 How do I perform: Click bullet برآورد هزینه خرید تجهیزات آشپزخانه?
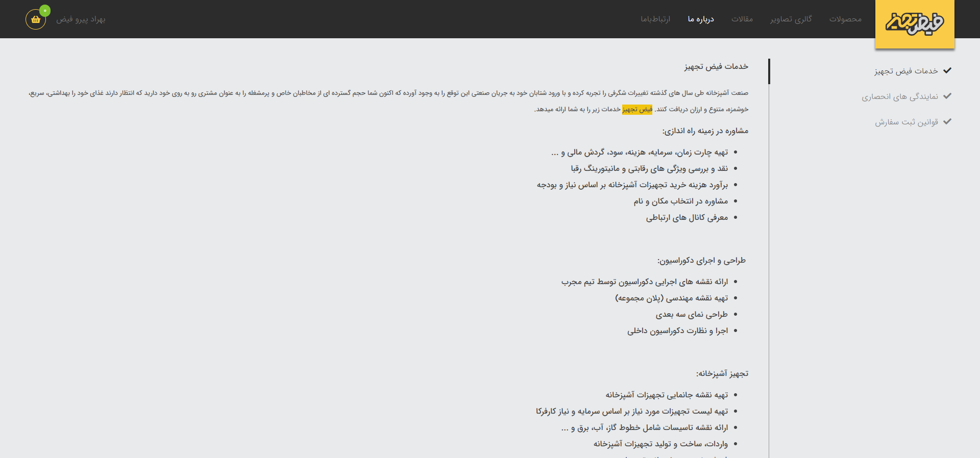[x=632, y=185]
